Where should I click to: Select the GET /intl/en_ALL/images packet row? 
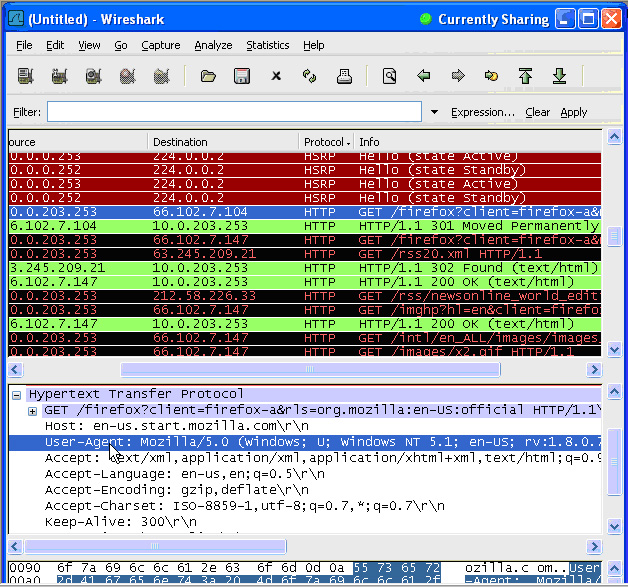[x=305, y=338]
